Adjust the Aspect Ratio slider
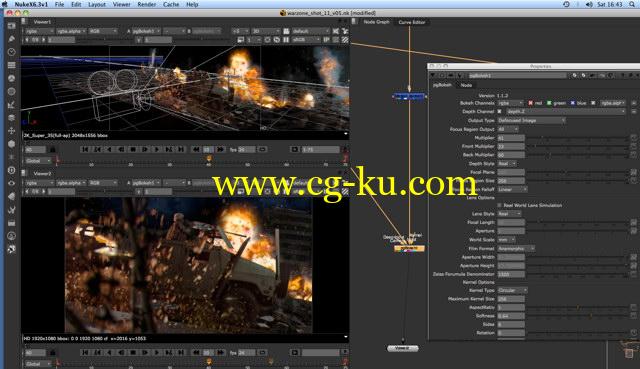The height and width of the screenshot is (369, 640). pos(577,307)
